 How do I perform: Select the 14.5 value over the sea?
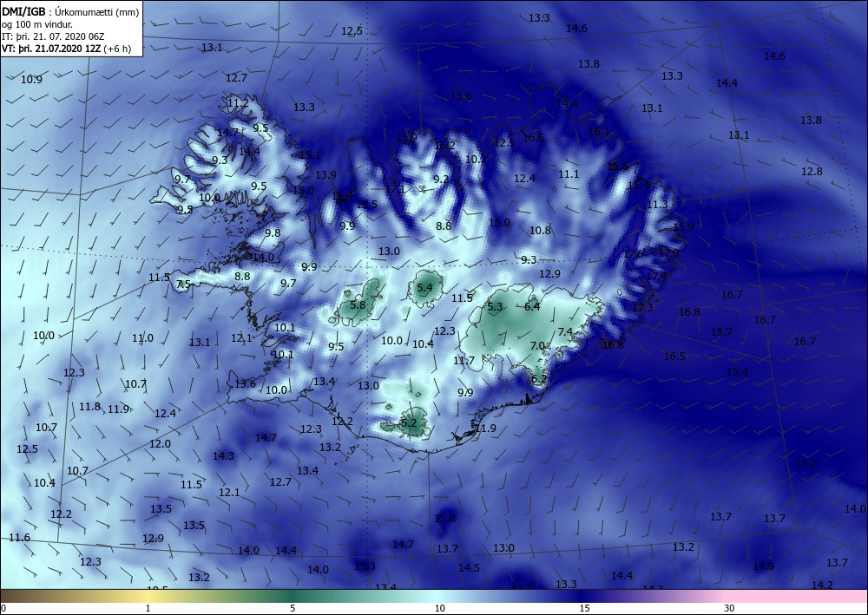[469, 568]
